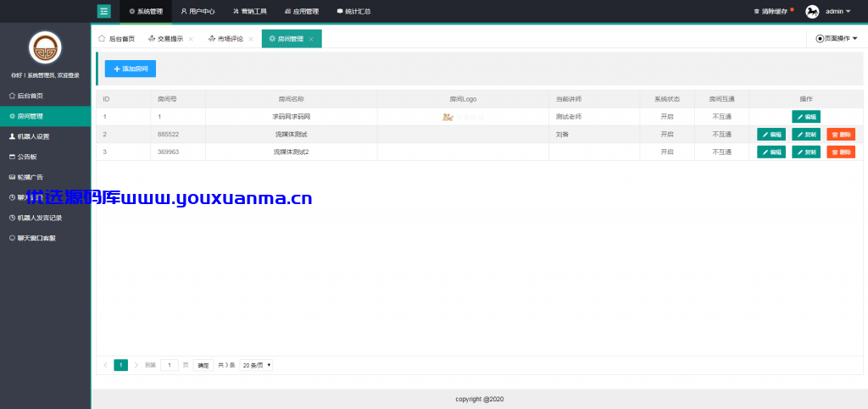Switch to the 市场评论 tab
This screenshot has height=409, width=868.
tap(225, 39)
